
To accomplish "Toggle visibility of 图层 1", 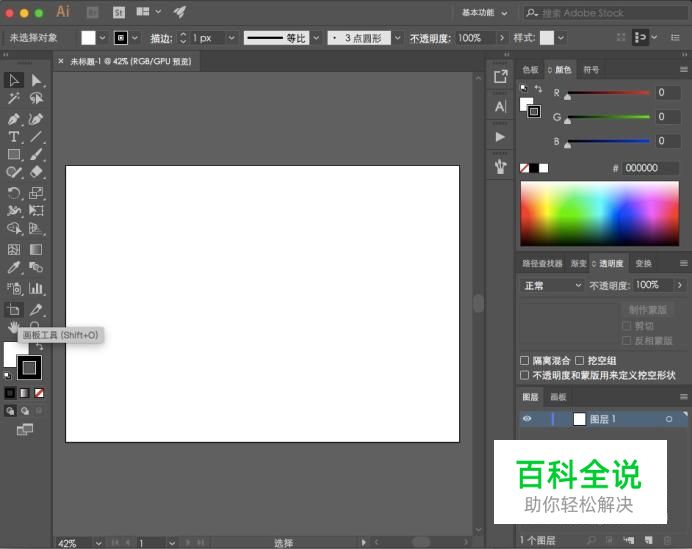I will coord(527,419).
